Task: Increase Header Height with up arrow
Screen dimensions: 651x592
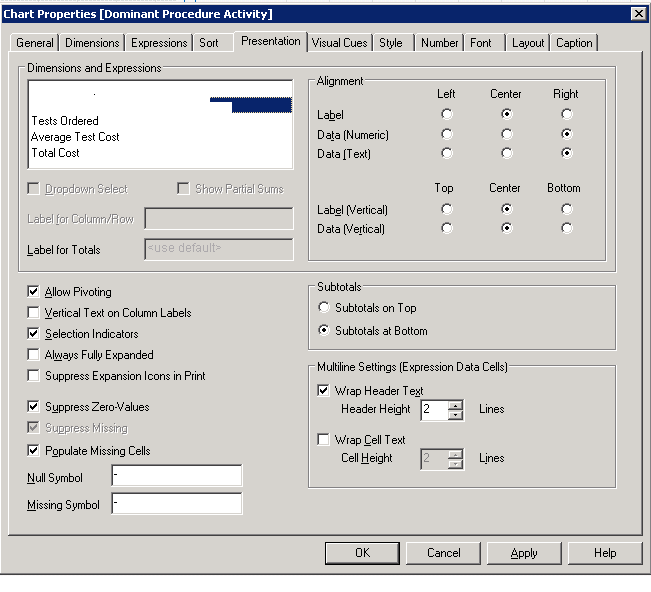Action: click(x=455, y=406)
